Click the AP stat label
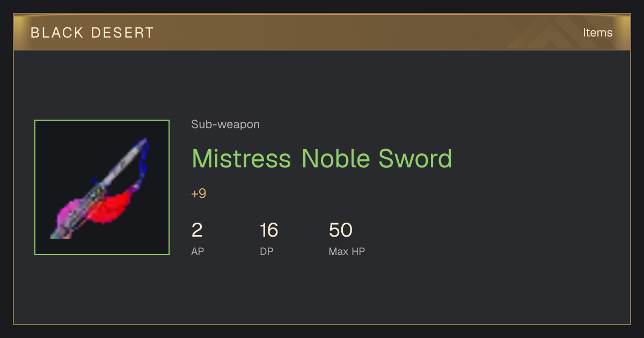This screenshot has height=338, width=644. tap(197, 251)
